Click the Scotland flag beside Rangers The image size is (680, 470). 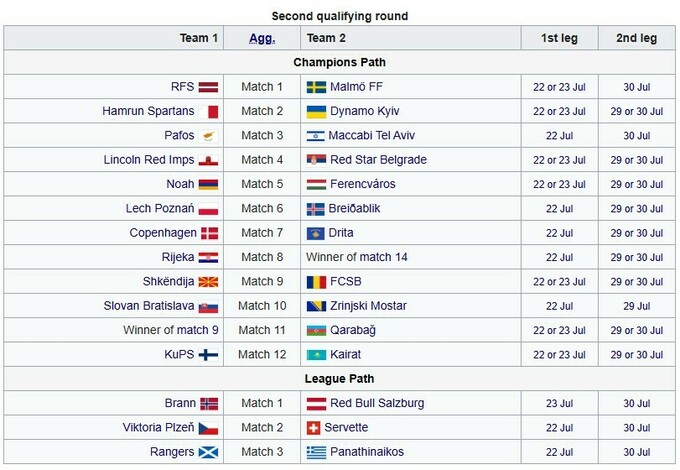[208, 451]
